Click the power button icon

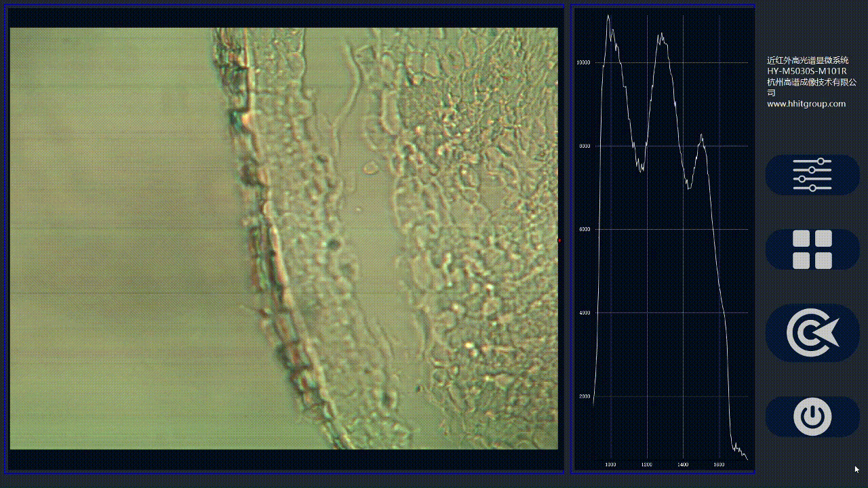point(812,416)
